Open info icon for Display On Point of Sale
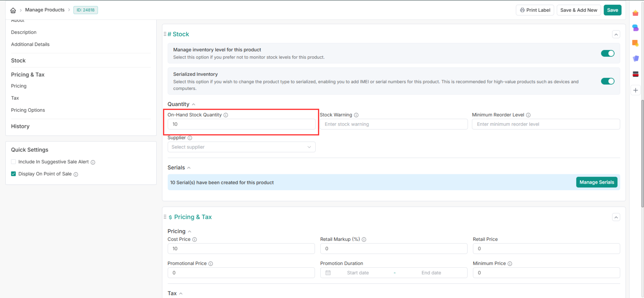 pos(76,174)
